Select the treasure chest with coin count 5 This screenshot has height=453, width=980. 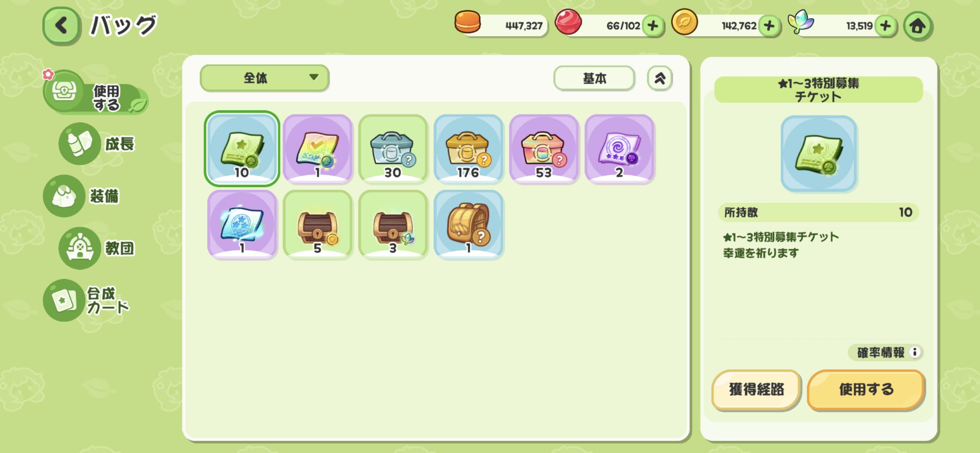pos(317,225)
